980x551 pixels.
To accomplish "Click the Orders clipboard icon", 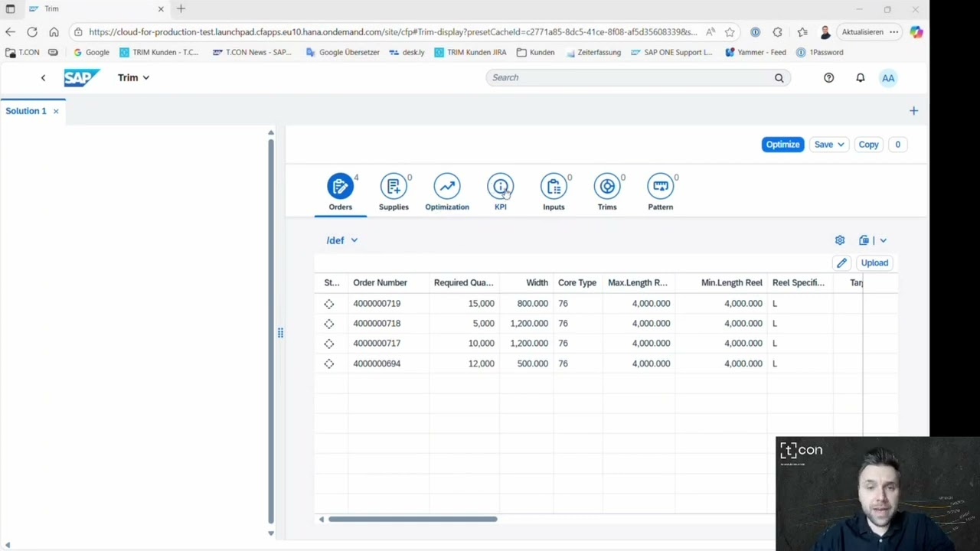I will (340, 186).
